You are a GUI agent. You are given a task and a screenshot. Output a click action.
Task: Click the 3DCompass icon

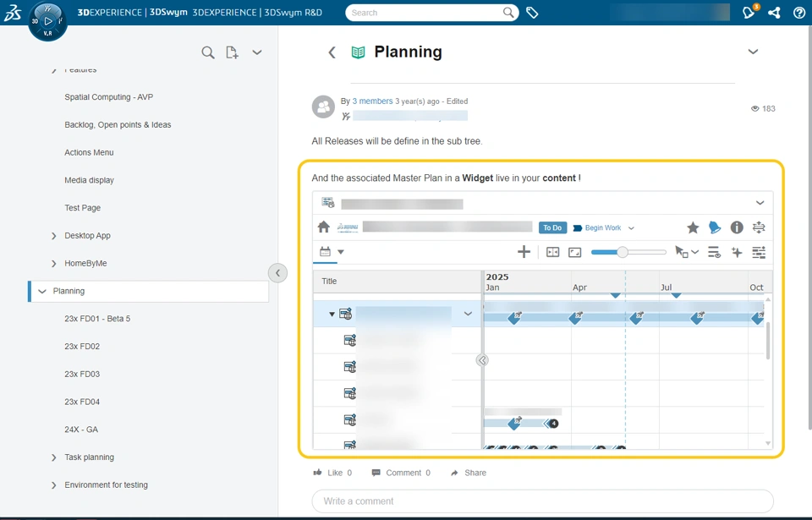47,20
